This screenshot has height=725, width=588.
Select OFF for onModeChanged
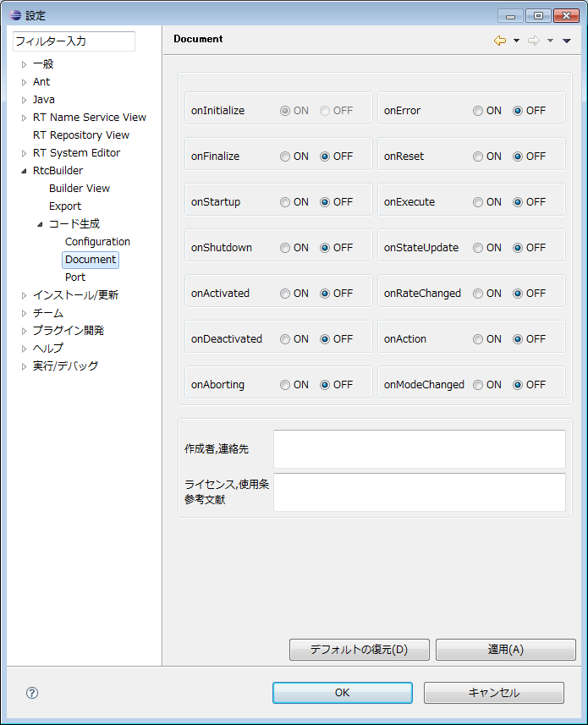[x=518, y=385]
